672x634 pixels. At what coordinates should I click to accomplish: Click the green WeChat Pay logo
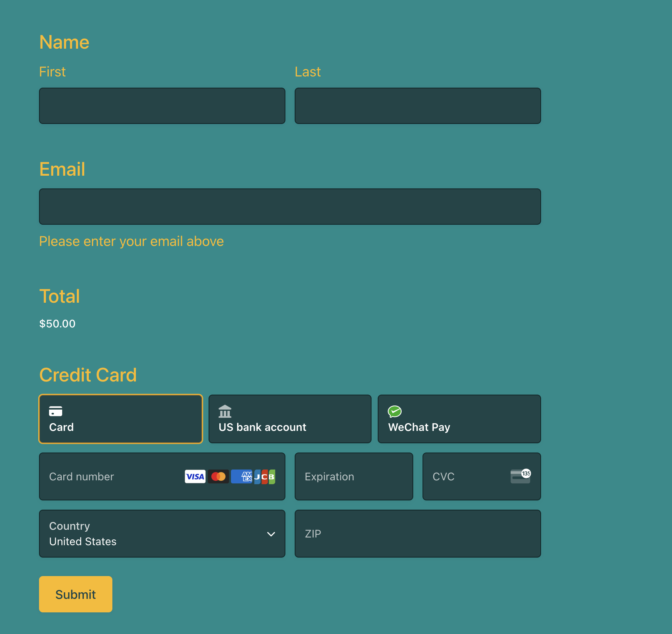tap(395, 411)
